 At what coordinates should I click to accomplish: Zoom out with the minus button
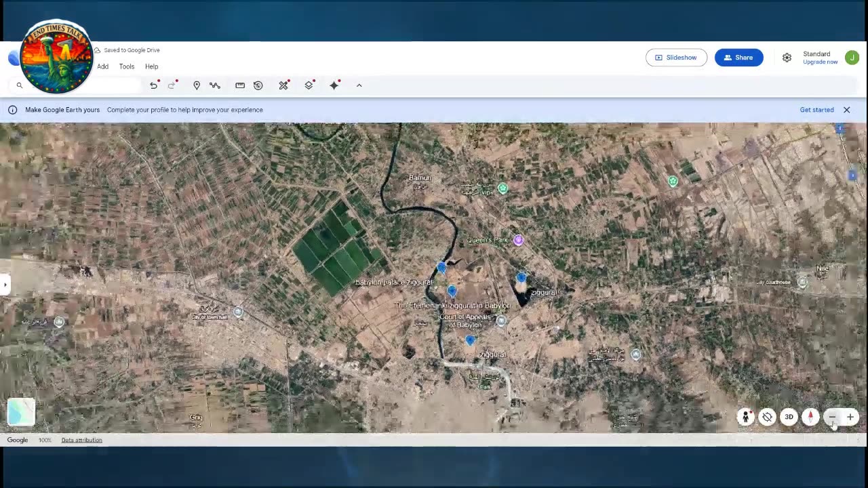click(x=832, y=417)
